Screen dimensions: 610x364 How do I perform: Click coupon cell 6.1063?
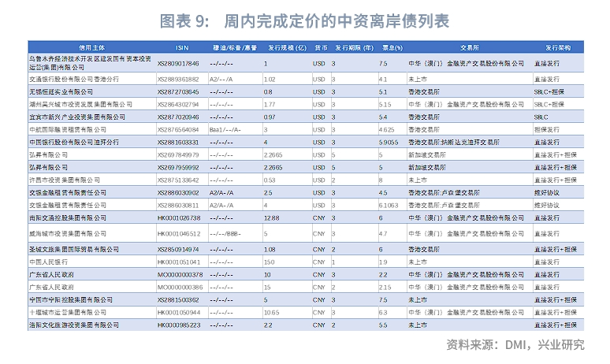[x=389, y=206]
